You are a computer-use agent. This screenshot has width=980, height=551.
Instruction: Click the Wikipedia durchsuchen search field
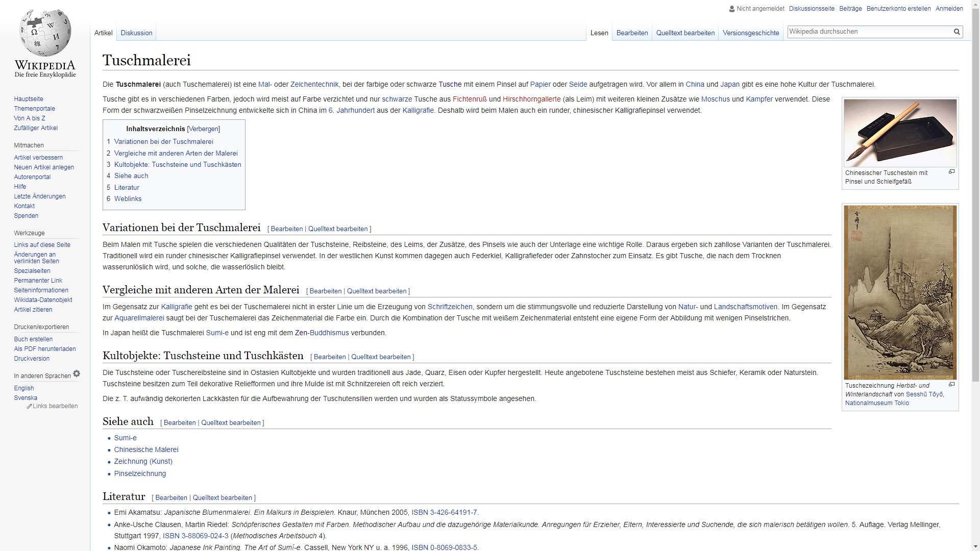click(x=868, y=32)
